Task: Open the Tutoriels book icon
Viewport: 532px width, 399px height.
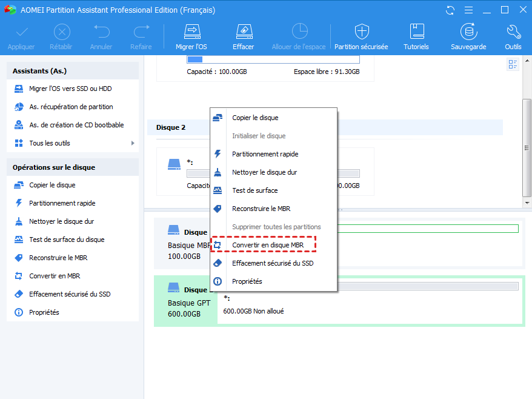Action: point(417,32)
